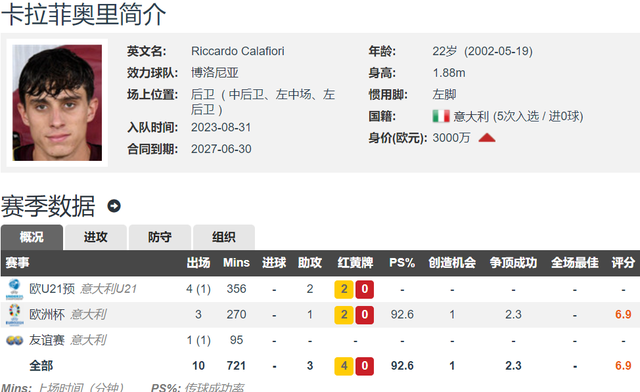
Task: Click the Euro U21 qualifier competition logo
Action: tap(14, 289)
